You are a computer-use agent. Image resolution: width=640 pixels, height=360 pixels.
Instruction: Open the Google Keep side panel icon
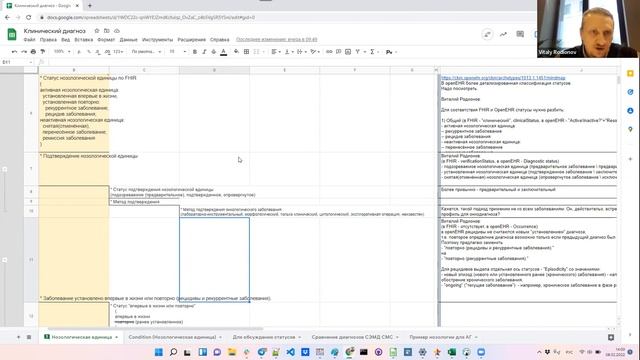(x=630, y=73)
